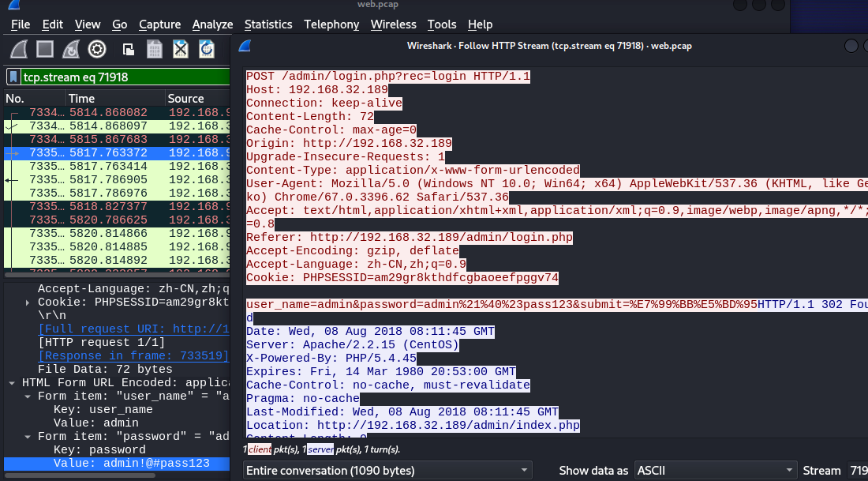This screenshot has width=868, height=481.
Task: Click the Start capture shark fin icon
Action: 21,49
